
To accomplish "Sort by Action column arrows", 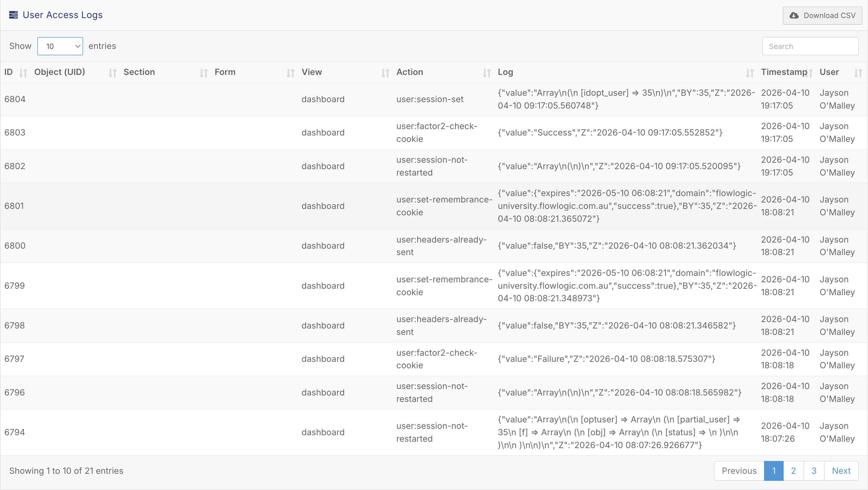I will point(487,72).
